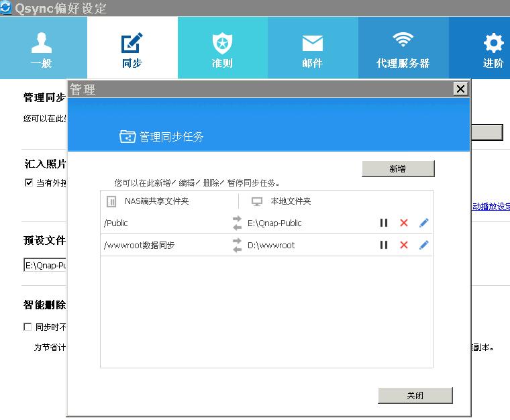Image resolution: width=510 pixels, height=420 pixels.
Task: Open the 一般 general tab
Action: point(42,48)
